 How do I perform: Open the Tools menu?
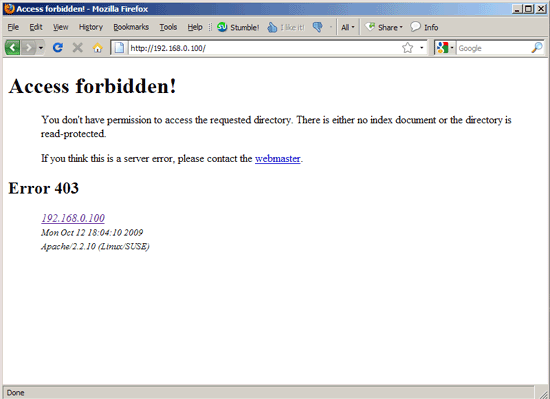click(x=168, y=27)
